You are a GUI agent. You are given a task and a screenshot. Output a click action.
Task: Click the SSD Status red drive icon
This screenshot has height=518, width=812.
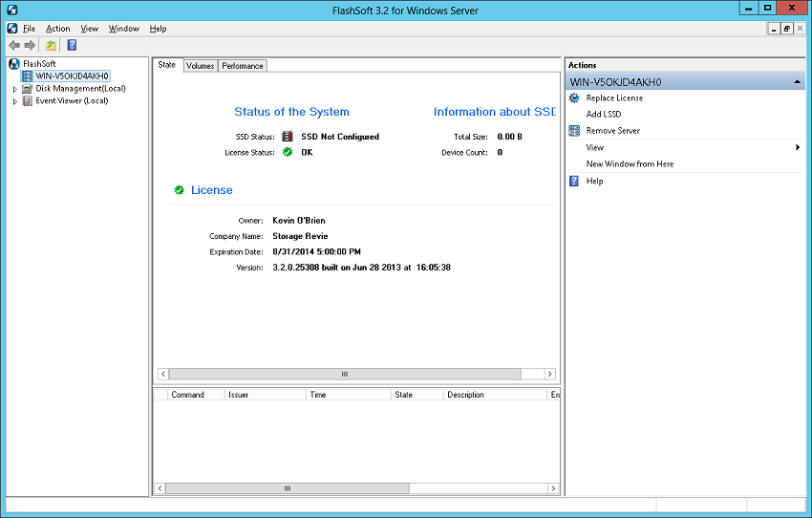(x=288, y=137)
